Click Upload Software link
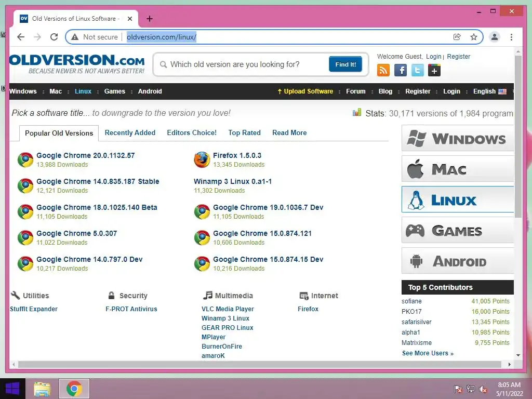Screen dimensions: 532x399 coord(305,91)
